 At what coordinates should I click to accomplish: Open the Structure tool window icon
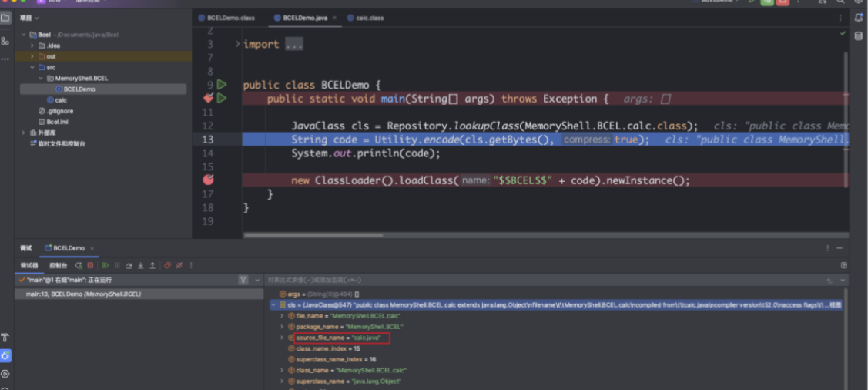point(5,41)
